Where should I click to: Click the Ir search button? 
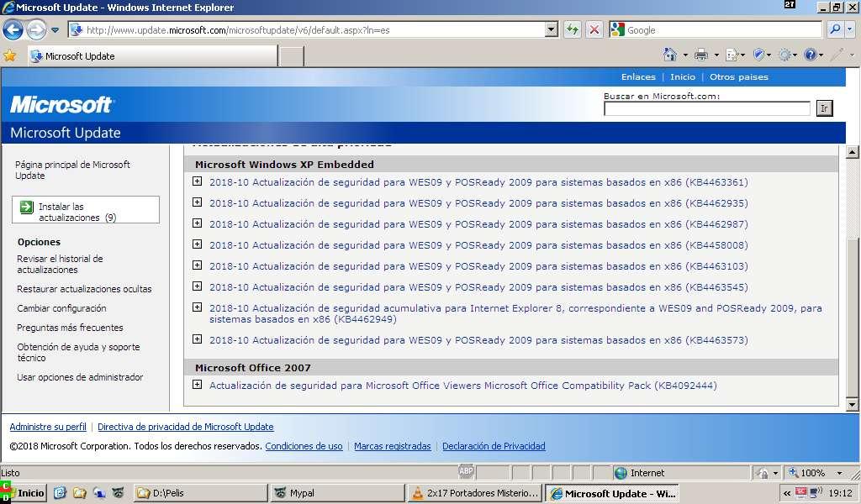click(x=824, y=108)
